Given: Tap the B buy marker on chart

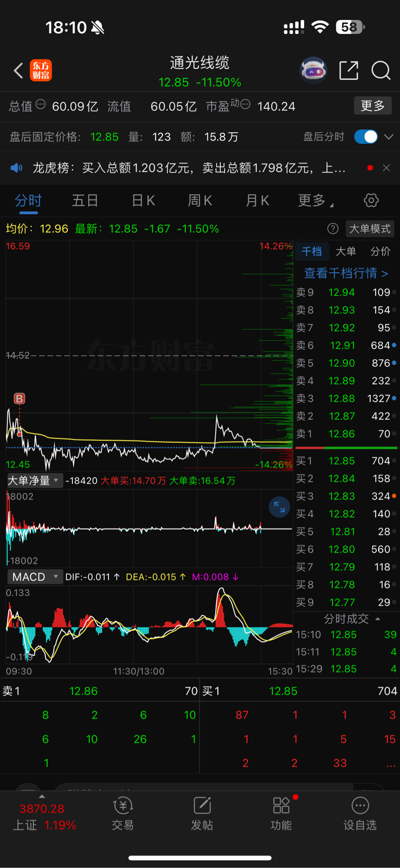Looking at the screenshot, I should tap(19, 399).
